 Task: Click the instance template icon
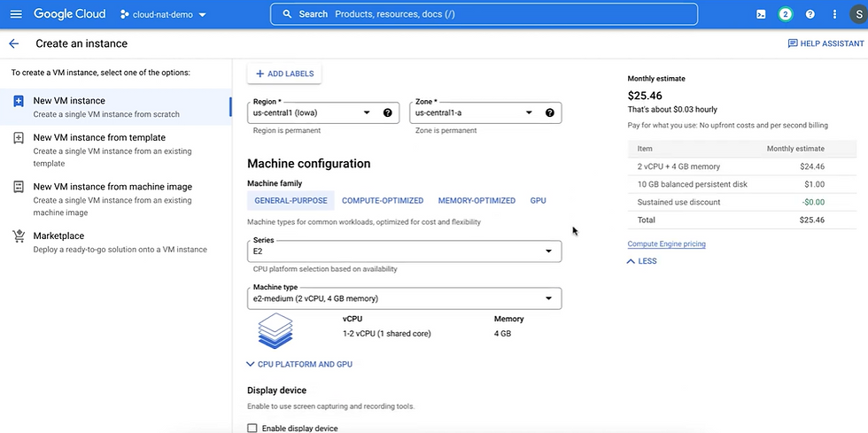click(x=19, y=138)
